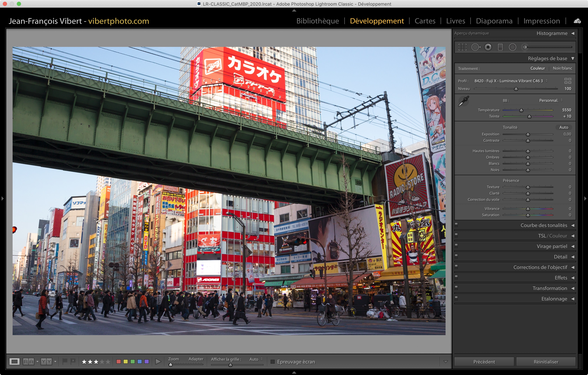Open the Afficher la grille Auto dropdown
This screenshot has height=375, width=588.
pos(256,359)
